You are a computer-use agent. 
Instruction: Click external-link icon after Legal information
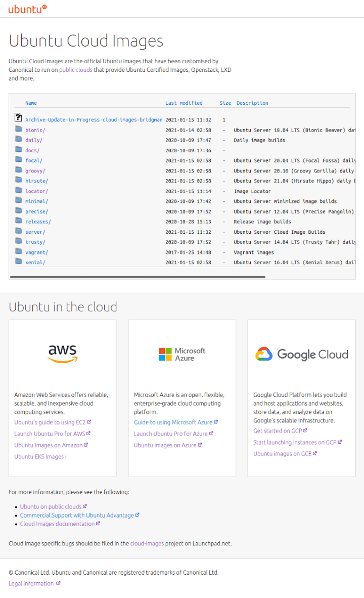pos(58,583)
